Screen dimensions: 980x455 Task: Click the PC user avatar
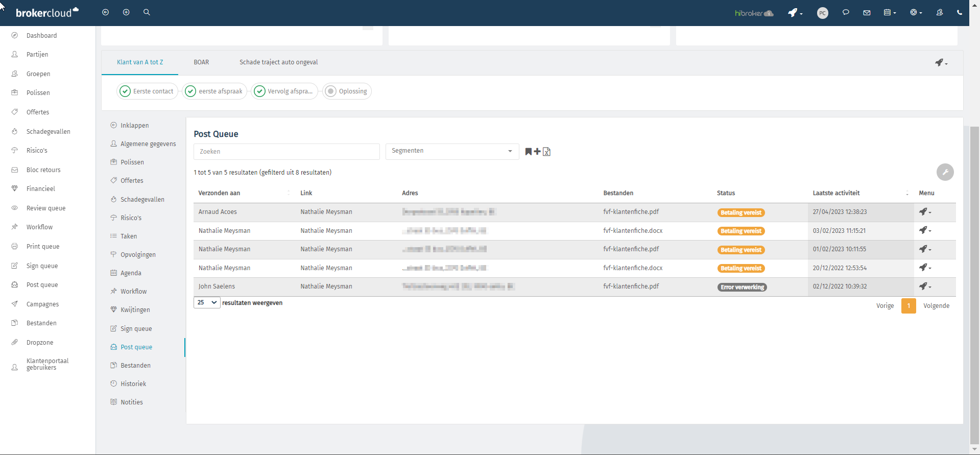point(822,13)
